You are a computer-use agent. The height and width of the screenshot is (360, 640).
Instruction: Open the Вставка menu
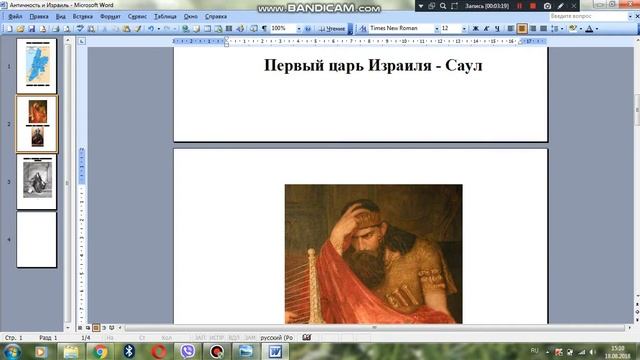point(82,17)
